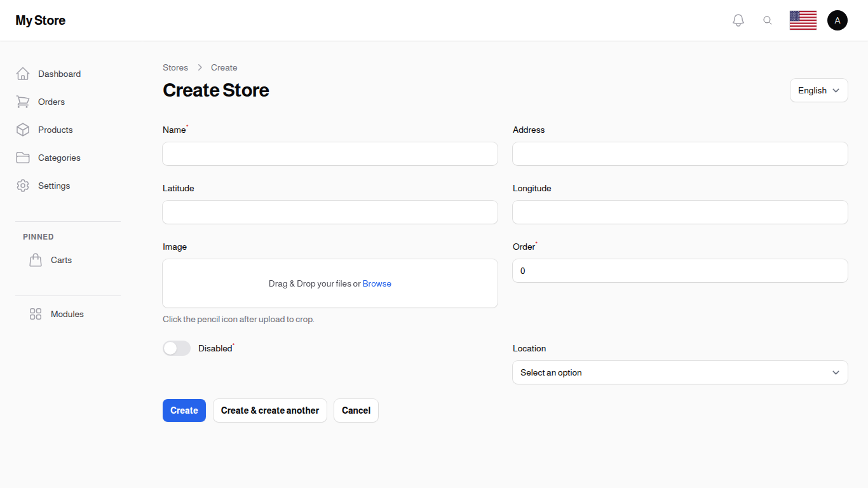Open notifications via the bell icon
Screen dimensions: 868x488
(x=738, y=20)
